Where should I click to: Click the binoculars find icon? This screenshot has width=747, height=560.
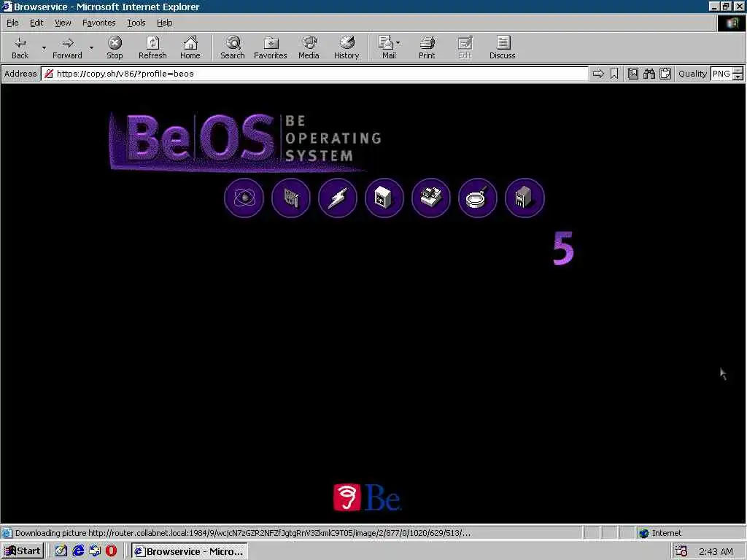click(x=649, y=74)
